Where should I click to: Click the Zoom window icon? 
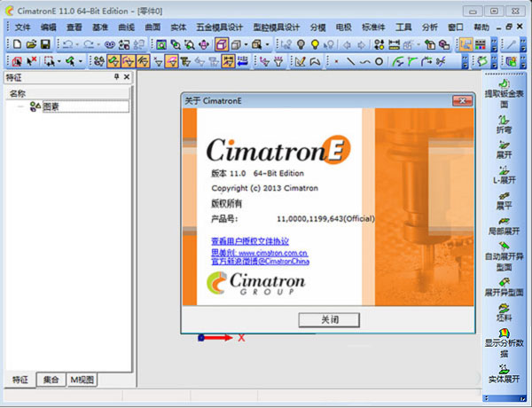tap(161, 44)
